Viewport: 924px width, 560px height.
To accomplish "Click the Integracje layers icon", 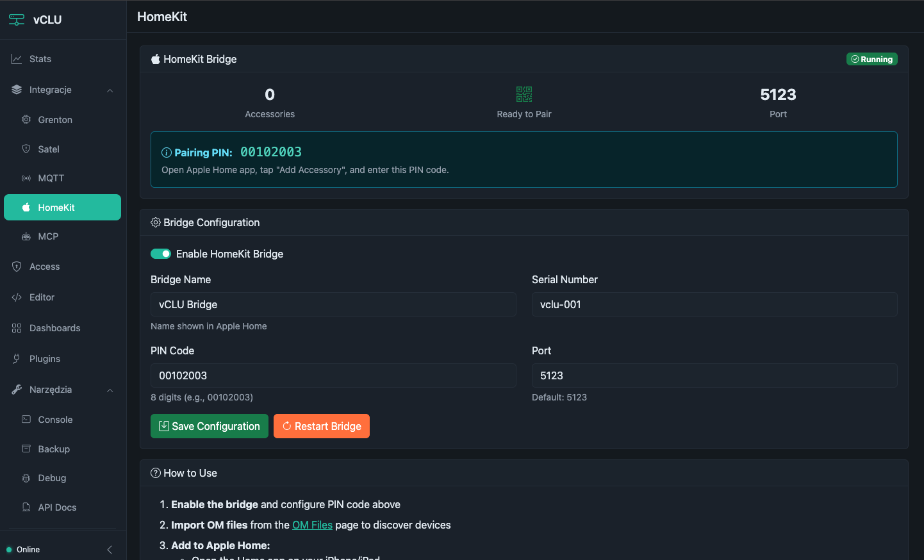I will 17,90.
